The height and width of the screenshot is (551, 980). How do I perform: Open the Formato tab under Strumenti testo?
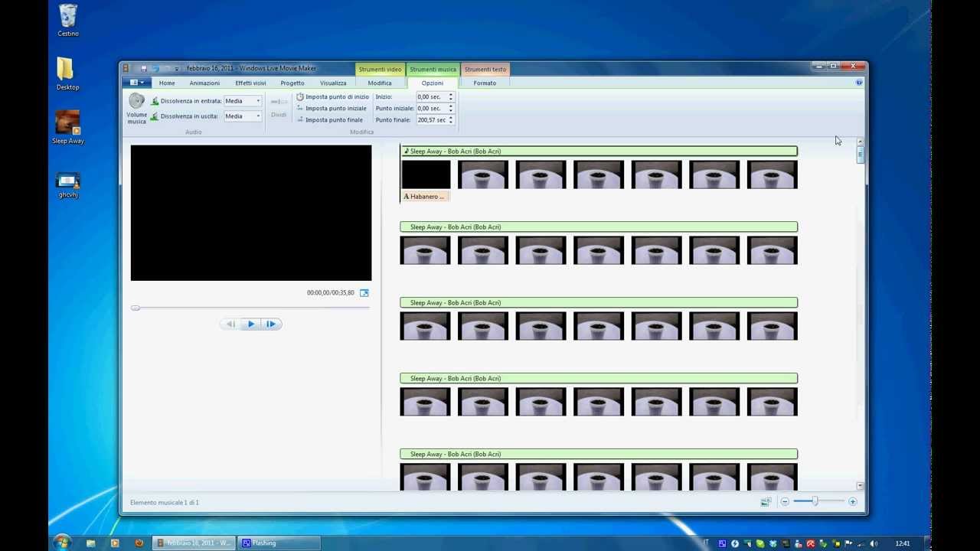coord(485,83)
